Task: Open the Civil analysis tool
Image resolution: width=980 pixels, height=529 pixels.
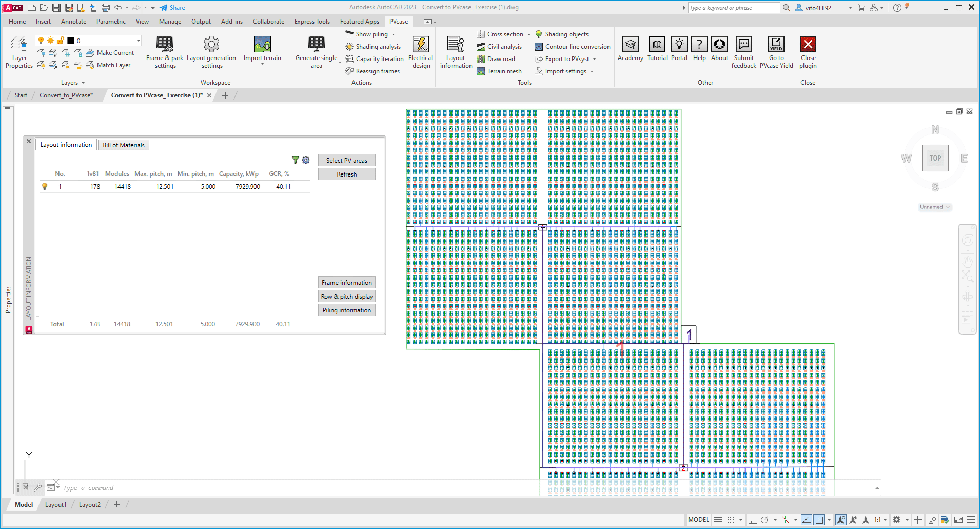Action: (x=499, y=47)
